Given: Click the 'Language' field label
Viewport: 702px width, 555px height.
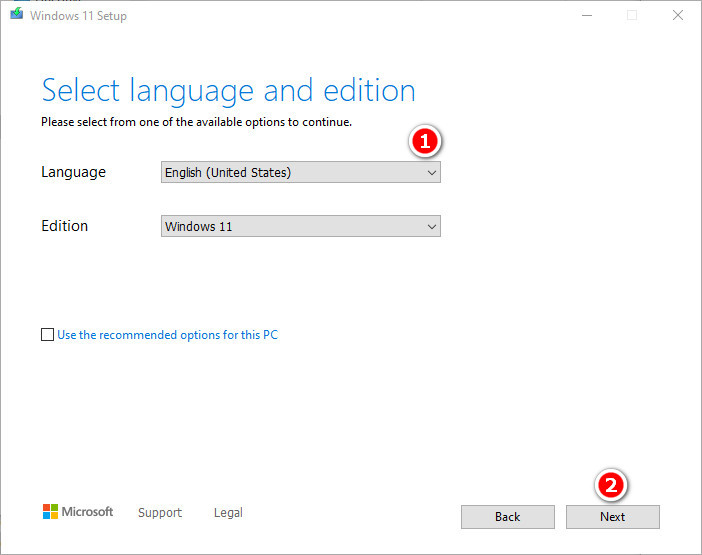Looking at the screenshot, I should click(x=73, y=172).
